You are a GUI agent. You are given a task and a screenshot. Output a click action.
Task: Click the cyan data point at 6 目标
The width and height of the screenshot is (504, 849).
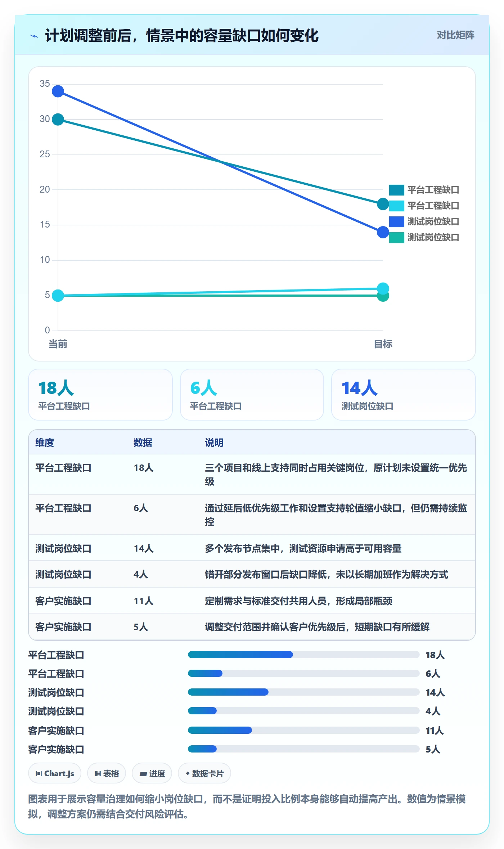tap(383, 288)
